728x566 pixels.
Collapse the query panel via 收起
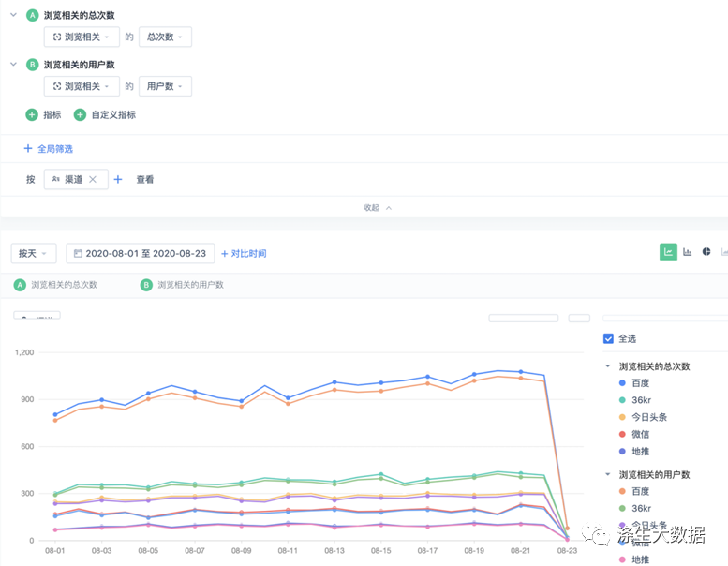(x=378, y=207)
